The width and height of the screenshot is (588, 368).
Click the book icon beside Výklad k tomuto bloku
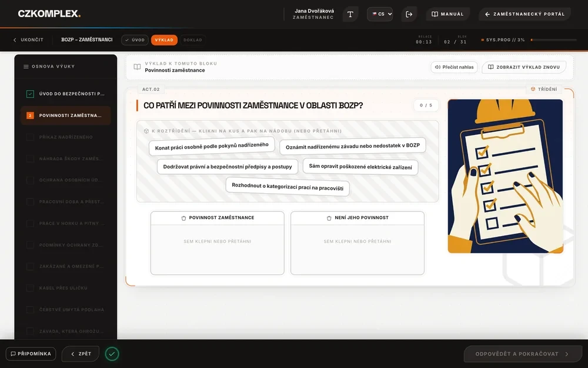(x=137, y=67)
